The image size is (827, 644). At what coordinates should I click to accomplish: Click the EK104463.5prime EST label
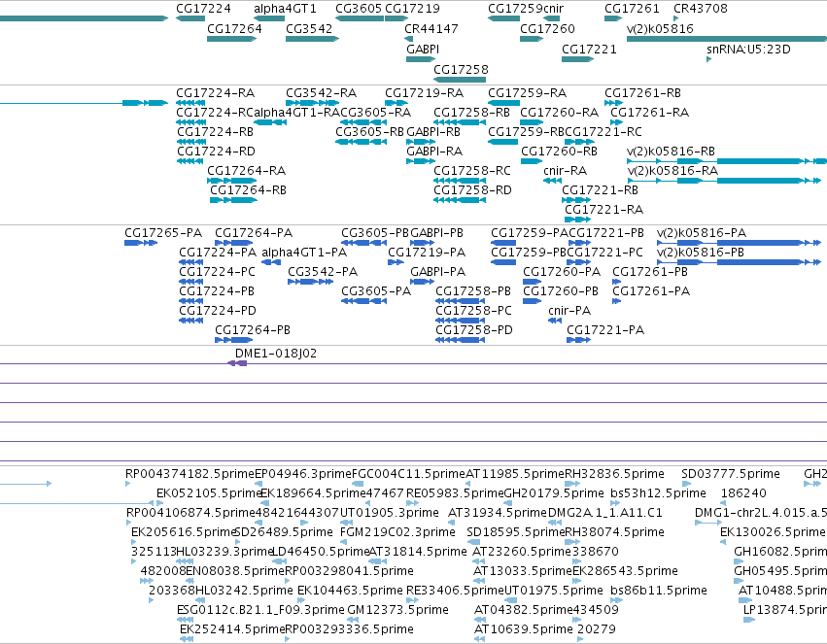[350, 591]
